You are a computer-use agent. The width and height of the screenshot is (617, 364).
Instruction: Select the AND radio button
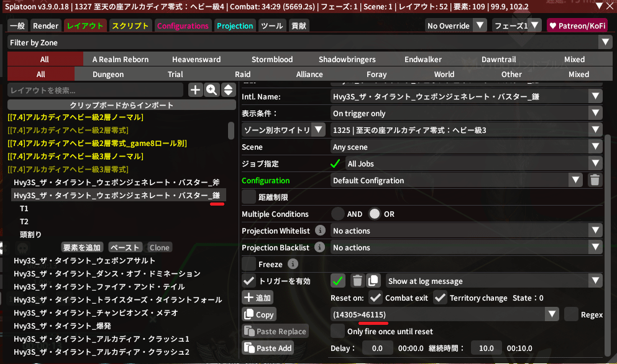coord(338,214)
